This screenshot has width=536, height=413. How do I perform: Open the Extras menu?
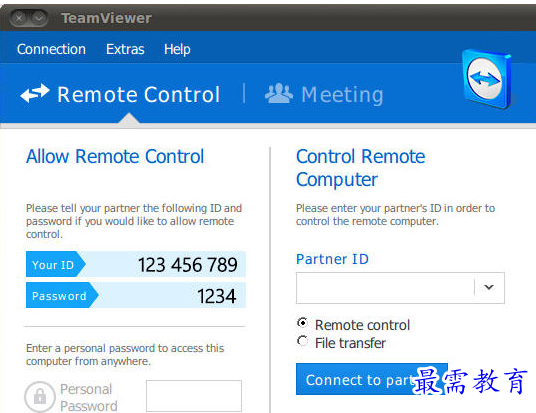tap(125, 50)
